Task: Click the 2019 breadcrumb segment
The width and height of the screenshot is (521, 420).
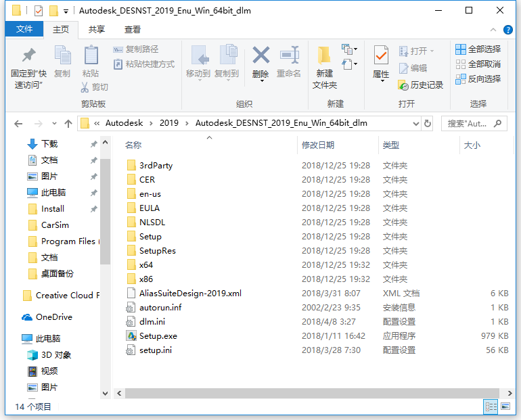Action: 168,123
